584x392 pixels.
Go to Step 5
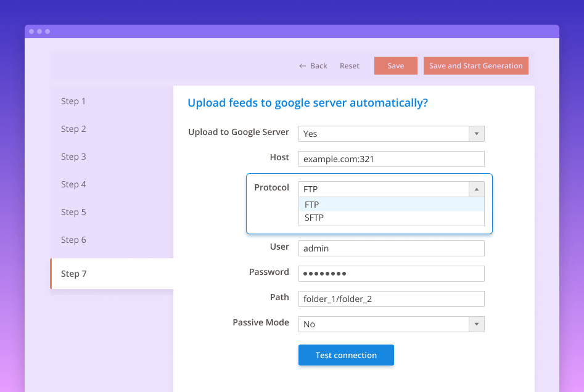[x=73, y=212]
